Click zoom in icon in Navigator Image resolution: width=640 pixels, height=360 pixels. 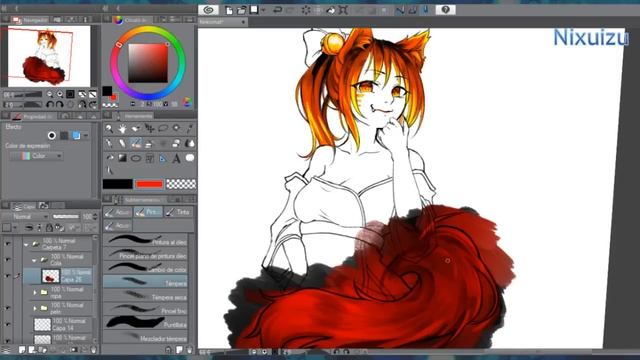pos(60,94)
